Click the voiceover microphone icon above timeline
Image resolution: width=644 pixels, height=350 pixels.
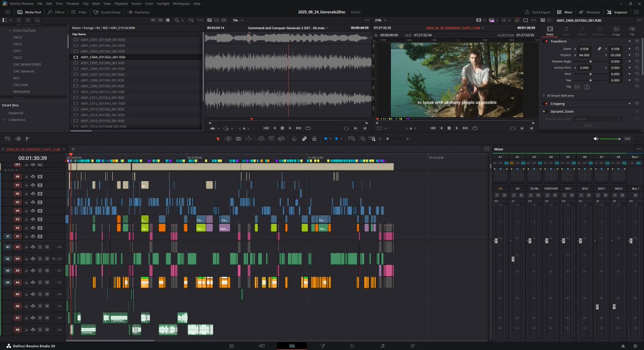tap(27, 139)
